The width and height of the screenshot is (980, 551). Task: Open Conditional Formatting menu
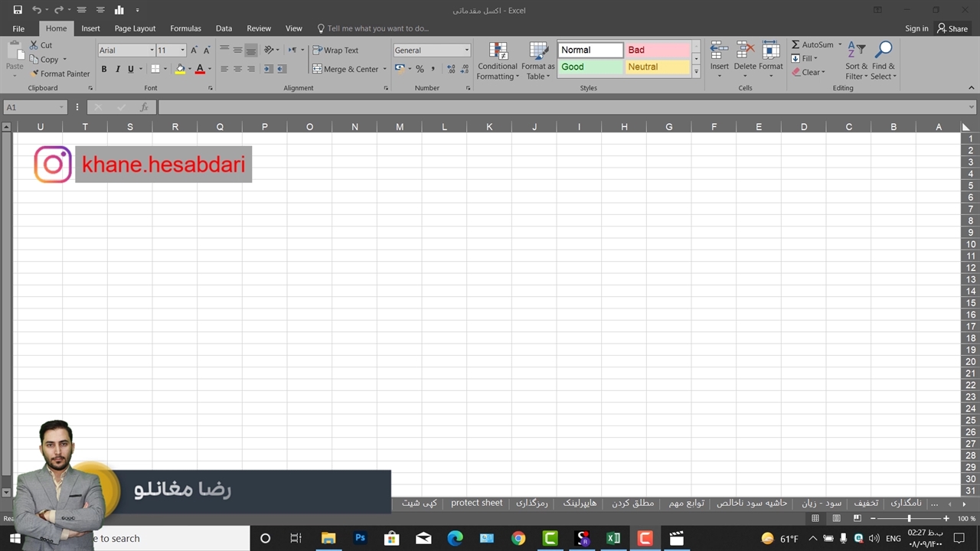[x=498, y=60]
